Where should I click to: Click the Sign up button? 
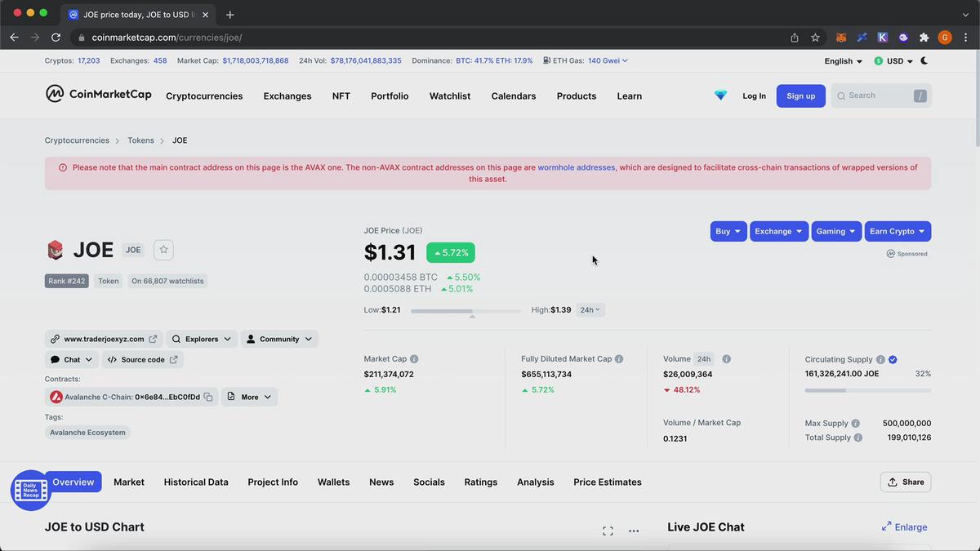point(800,96)
